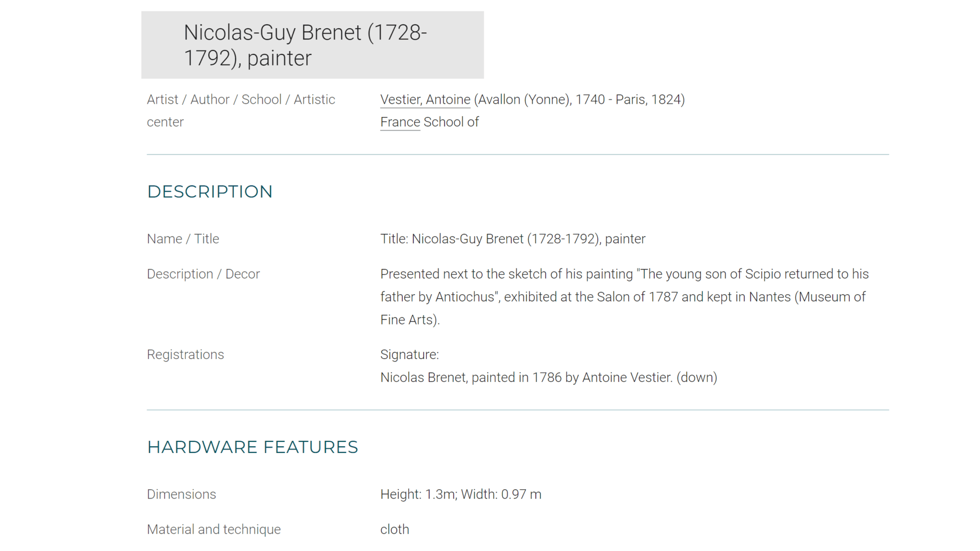Click the cloth material value
Screen dimensions: 980x551
(x=394, y=529)
